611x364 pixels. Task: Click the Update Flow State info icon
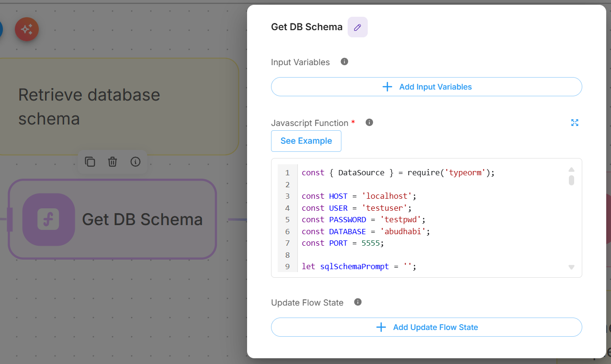coord(358,302)
